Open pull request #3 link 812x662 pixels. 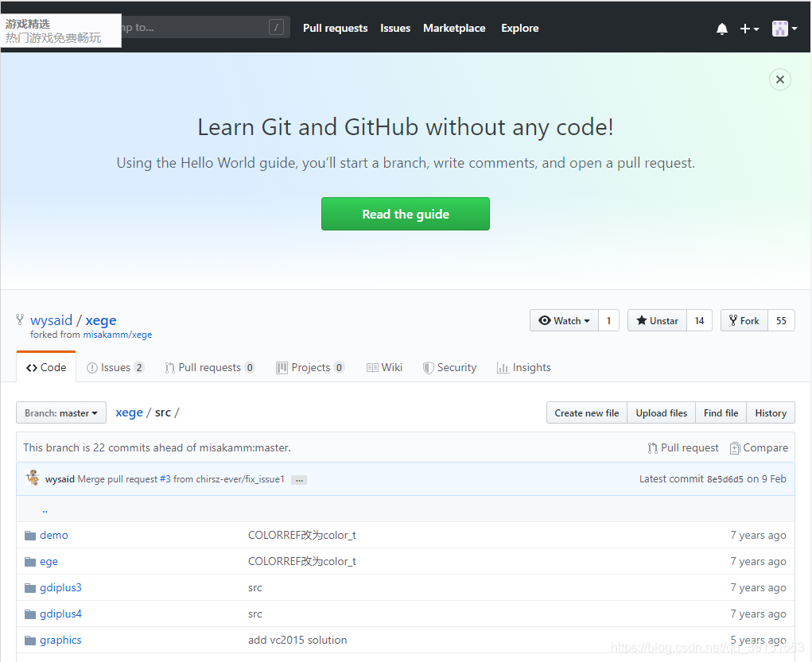[x=165, y=479]
